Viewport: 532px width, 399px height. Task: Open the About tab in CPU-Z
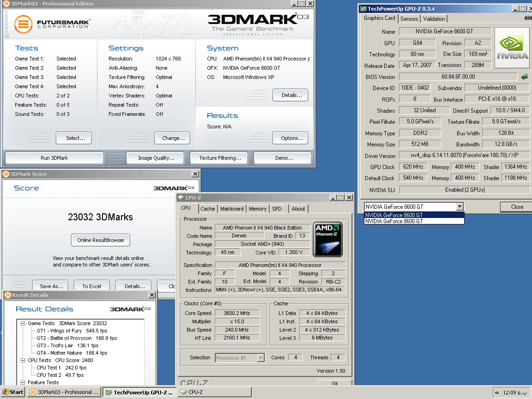298,209
